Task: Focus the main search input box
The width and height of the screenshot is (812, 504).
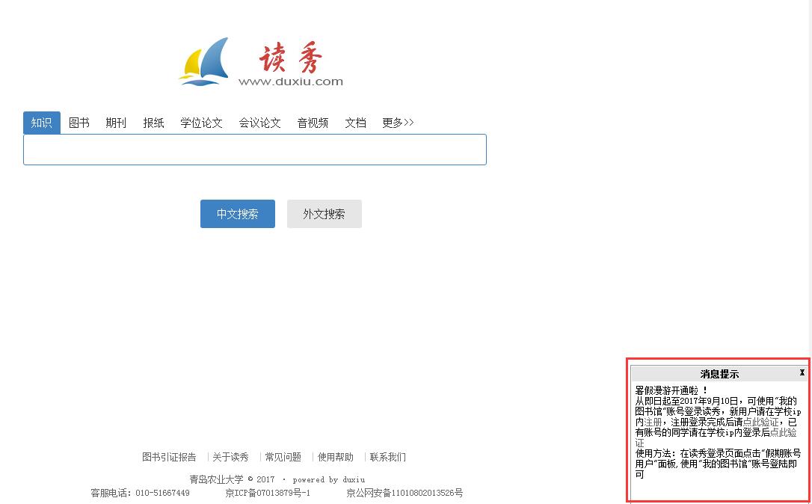Action: [x=255, y=150]
